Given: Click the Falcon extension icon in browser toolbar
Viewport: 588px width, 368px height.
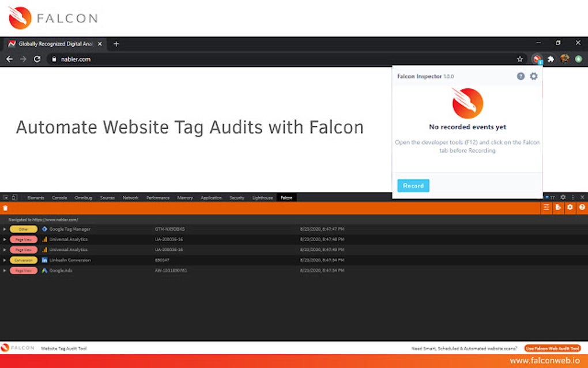Looking at the screenshot, I should tap(537, 59).
